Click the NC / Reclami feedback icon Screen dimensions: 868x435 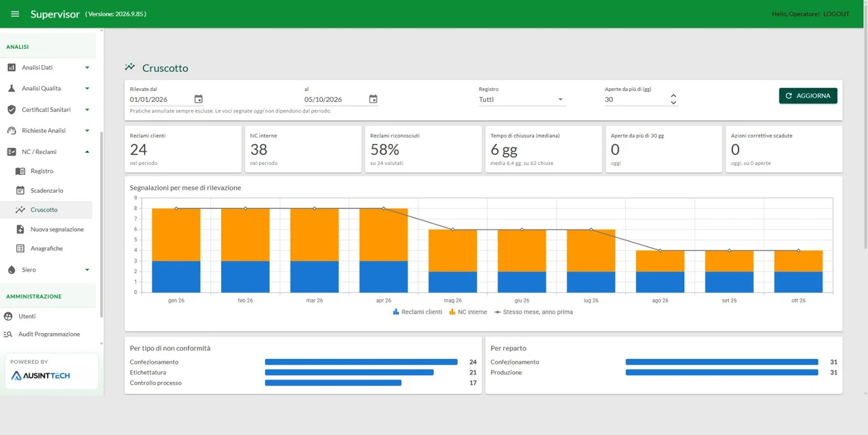12,152
